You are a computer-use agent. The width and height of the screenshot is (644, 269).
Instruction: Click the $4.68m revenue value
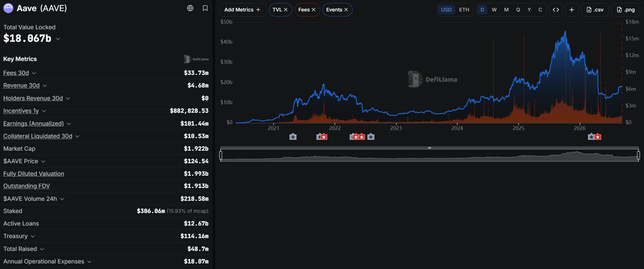tap(198, 85)
